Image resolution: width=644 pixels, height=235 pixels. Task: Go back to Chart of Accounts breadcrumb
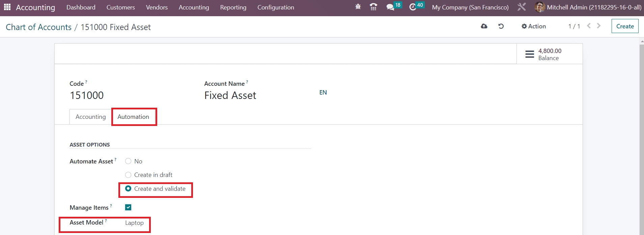pyautogui.click(x=39, y=27)
